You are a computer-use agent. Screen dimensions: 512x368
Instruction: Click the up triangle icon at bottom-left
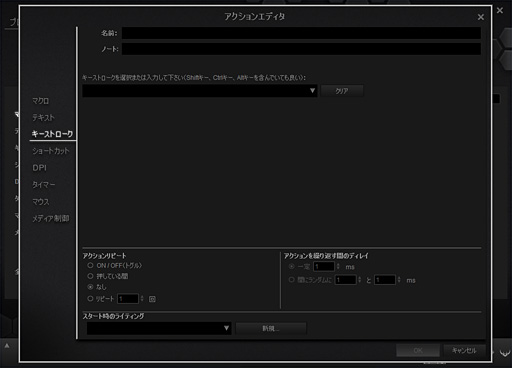click(x=7, y=346)
